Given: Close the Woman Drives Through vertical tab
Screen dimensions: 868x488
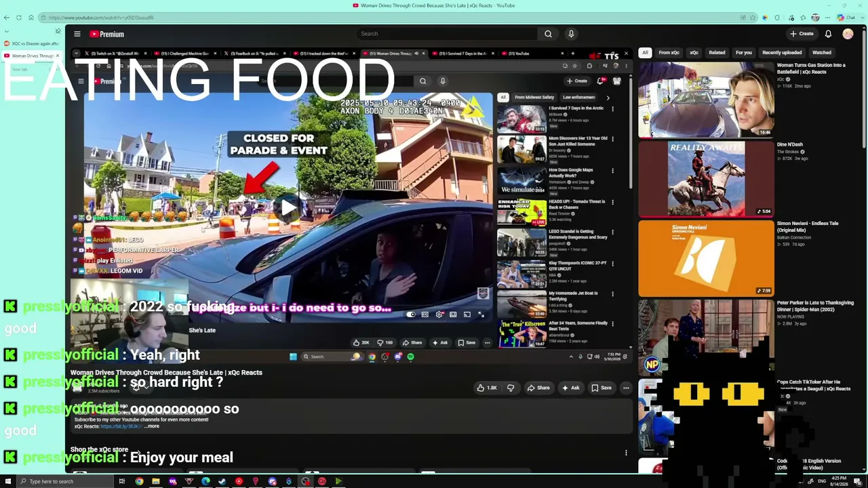Looking at the screenshot, I should (58, 56).
